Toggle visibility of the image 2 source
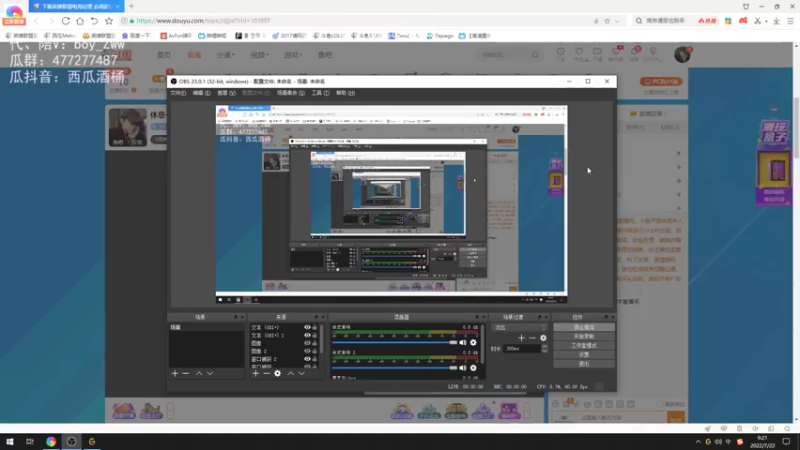800x450 pixels. pos(307,351)
